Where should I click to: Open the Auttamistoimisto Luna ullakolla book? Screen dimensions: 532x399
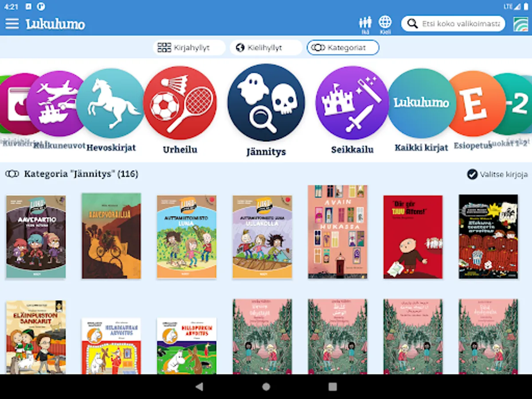click(262, 237)
